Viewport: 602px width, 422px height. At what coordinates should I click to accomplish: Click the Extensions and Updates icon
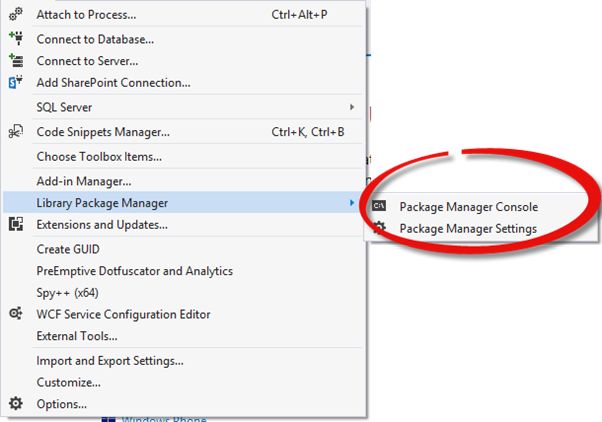[15, 225]
